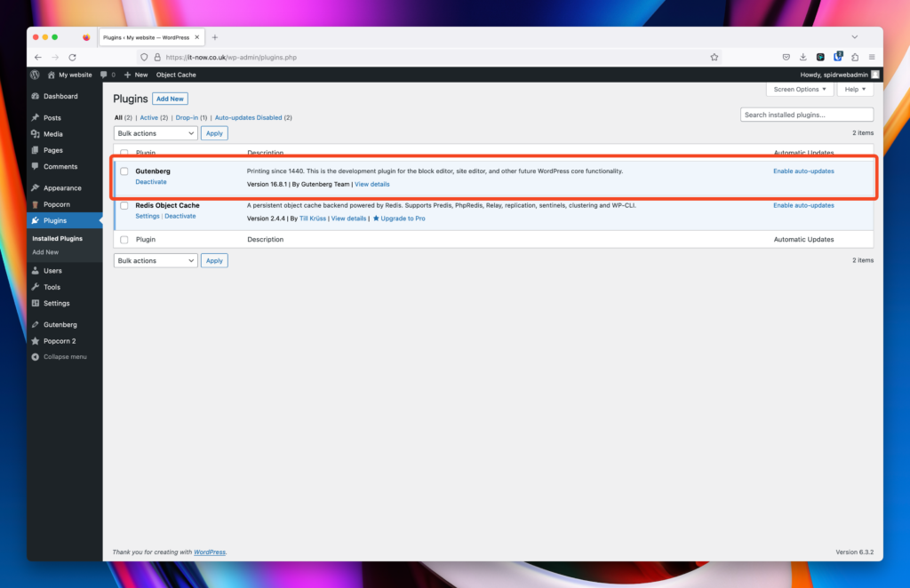The image size is (910, 588).
Task: Open Installed Plugins submenu item
Action: tap(58, 238)
